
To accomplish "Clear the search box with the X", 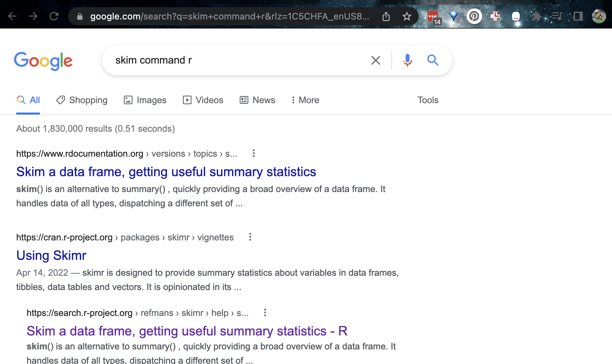I will coord(375,60).
